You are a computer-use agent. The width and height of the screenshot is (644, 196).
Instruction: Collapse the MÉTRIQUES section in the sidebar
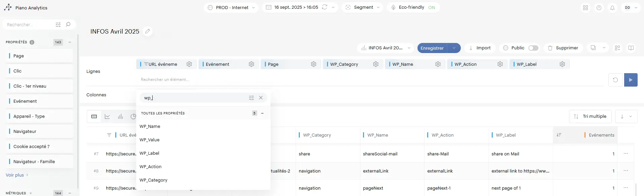point(70,193)
